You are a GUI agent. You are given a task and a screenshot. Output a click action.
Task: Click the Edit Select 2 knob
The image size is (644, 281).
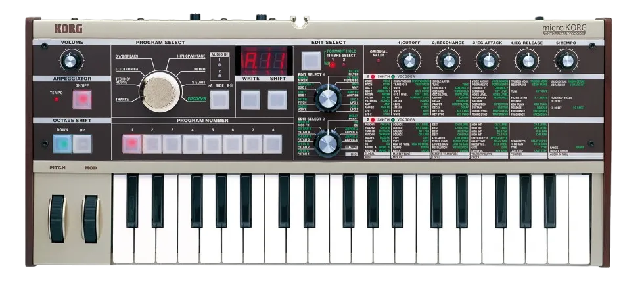click(x=328, y=144)
